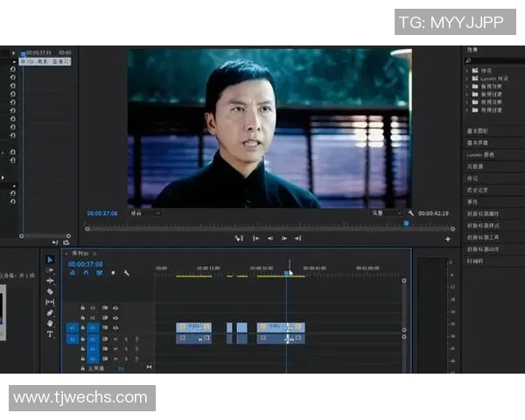Enable voice-over record on A1
This screenshot has width=525, height=420.
(136, 339)
